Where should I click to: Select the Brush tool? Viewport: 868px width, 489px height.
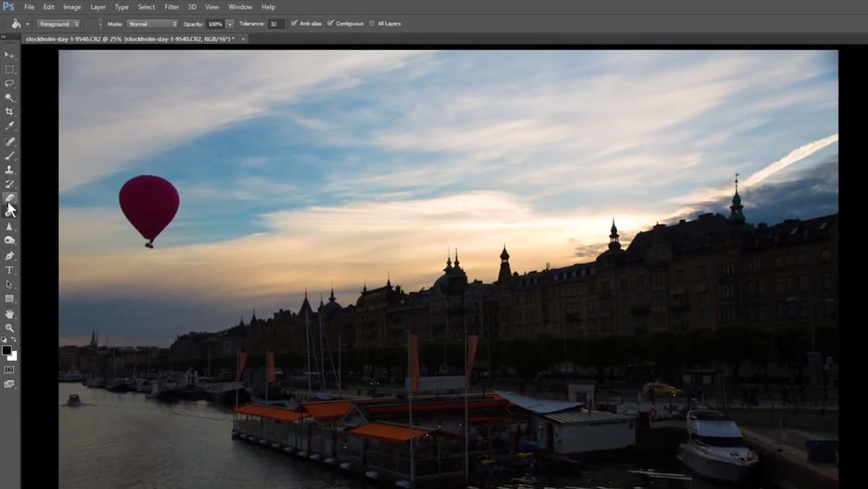[9, 156]
